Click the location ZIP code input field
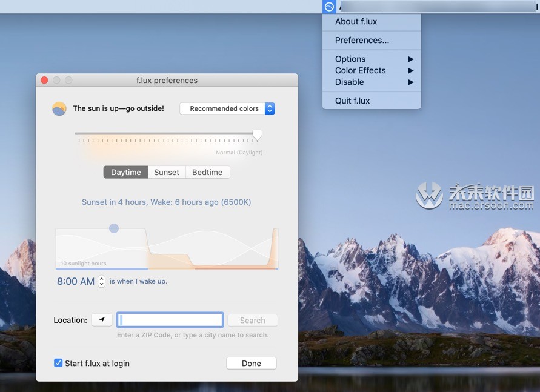The width and height of the screenshot is (540, 392). [x=170, y=319]
